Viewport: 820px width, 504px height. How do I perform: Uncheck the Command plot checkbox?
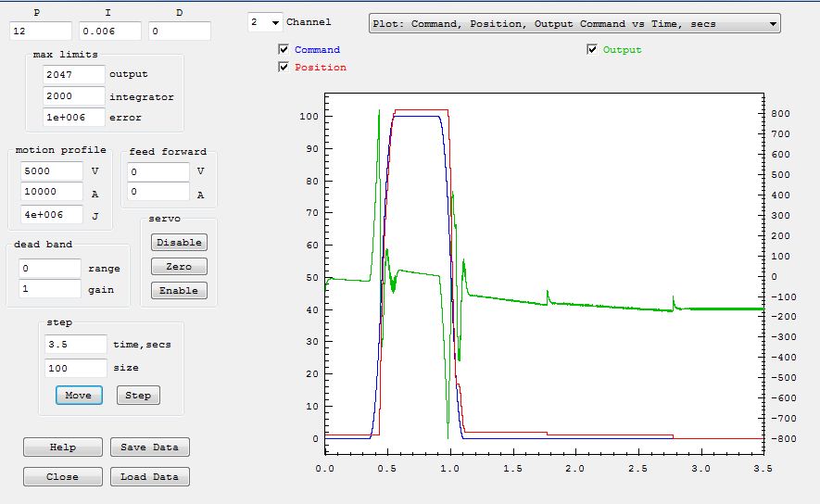tap(284, 49)
